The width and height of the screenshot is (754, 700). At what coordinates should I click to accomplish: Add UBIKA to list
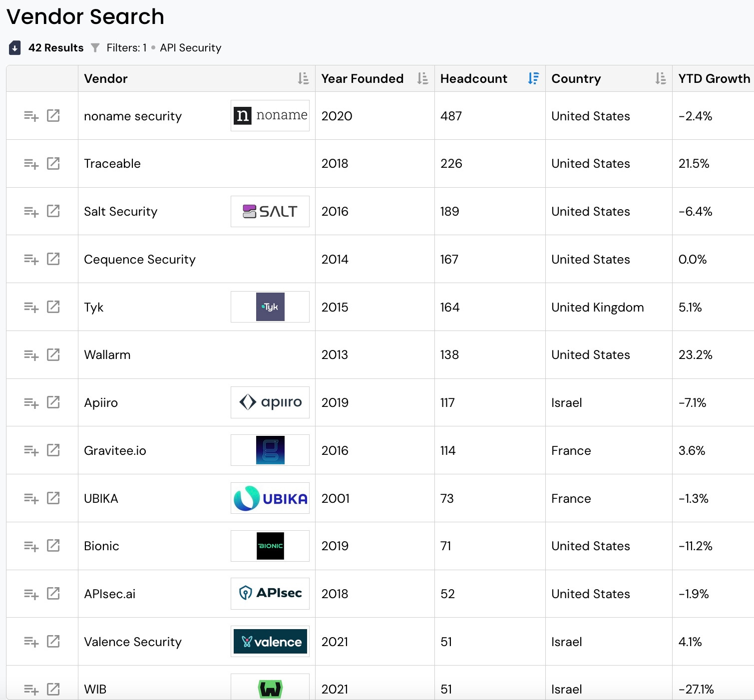pos(31,499)
